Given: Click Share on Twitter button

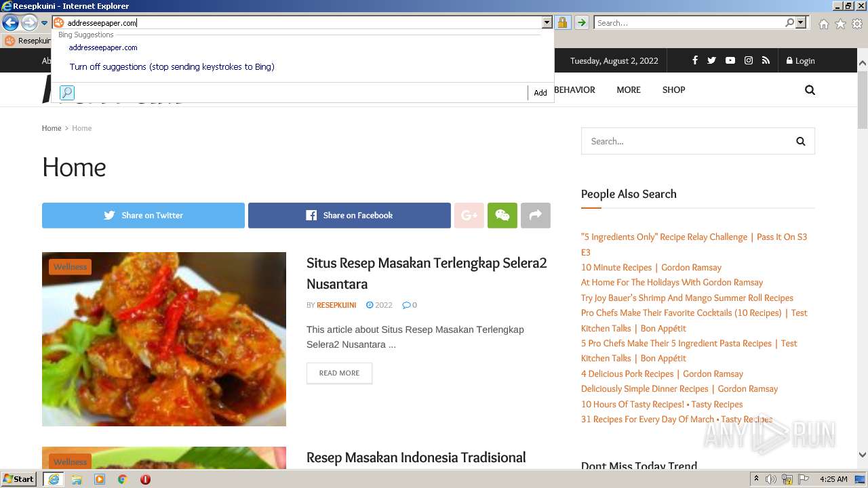Looking at the screenshot, I should point(143,216).
